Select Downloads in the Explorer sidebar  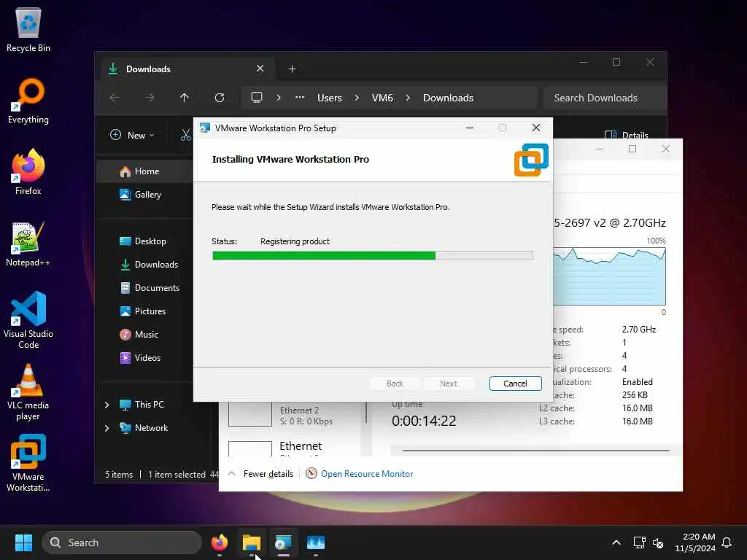point(147,264)
